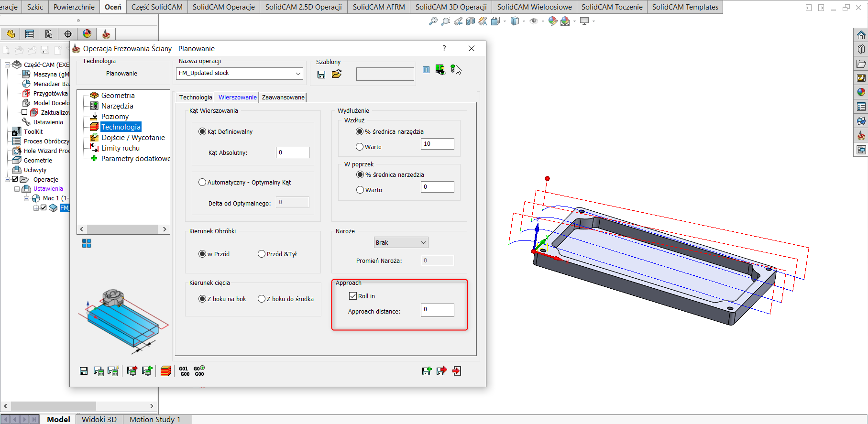Select Automatyczny - Optymalny Kąt radio
The height and width of the screenshot is (424, 868).
tap(202, 182)
